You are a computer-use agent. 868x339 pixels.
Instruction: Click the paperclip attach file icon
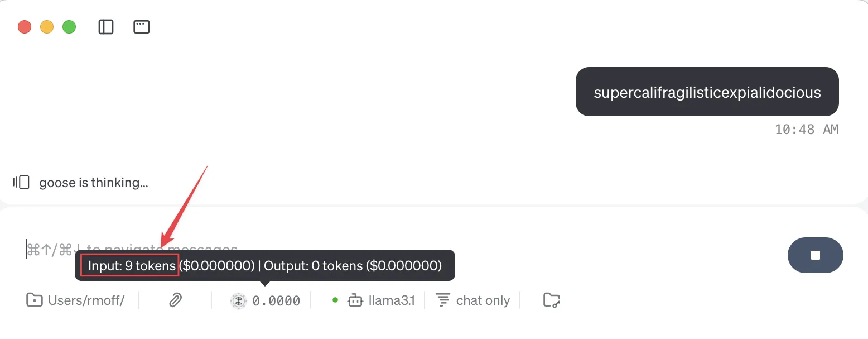[175, 300]
